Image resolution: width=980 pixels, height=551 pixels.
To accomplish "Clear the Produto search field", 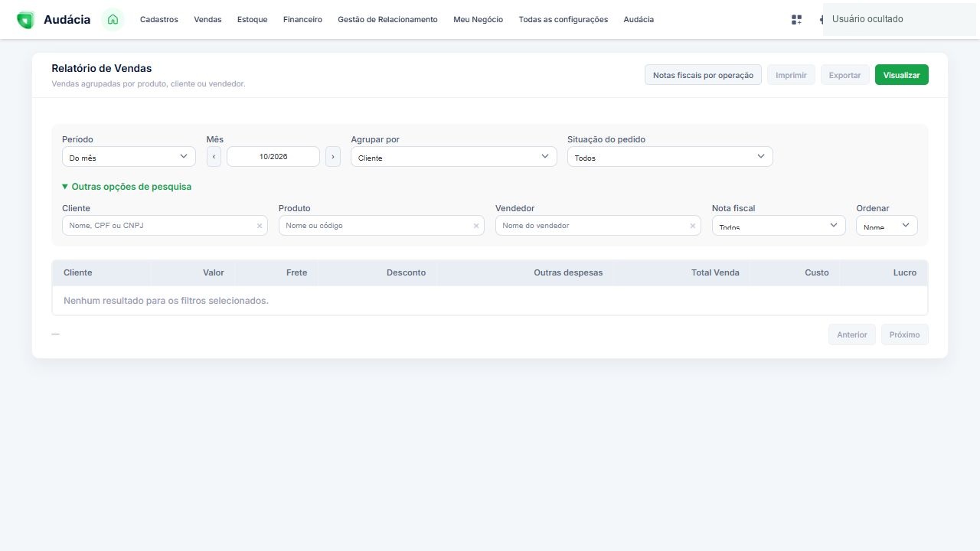I will click(x=476, y=226).
